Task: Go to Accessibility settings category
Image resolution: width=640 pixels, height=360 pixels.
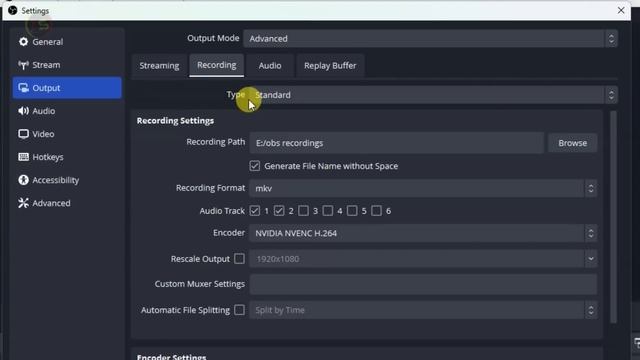Action: pos(67,180)
